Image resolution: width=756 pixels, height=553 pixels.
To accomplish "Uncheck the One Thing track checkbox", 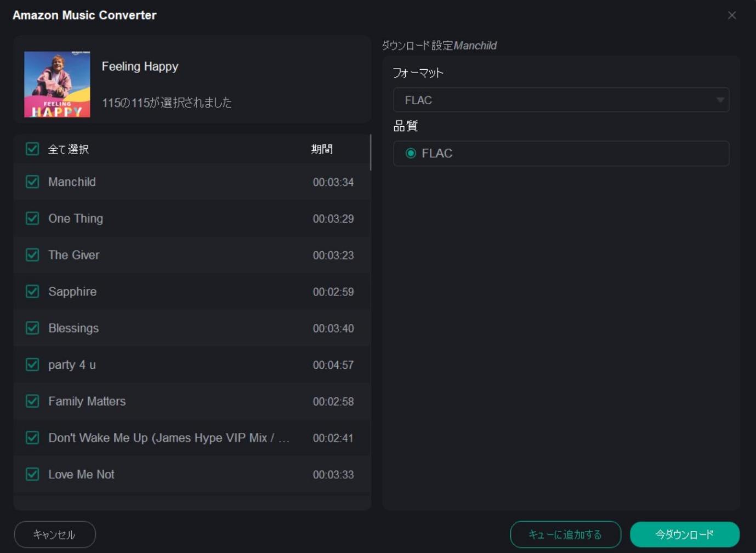I will click(x=32, y=218).
